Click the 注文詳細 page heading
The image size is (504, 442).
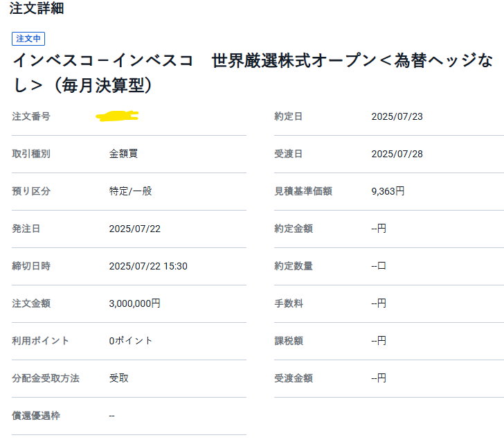(36, 8)
